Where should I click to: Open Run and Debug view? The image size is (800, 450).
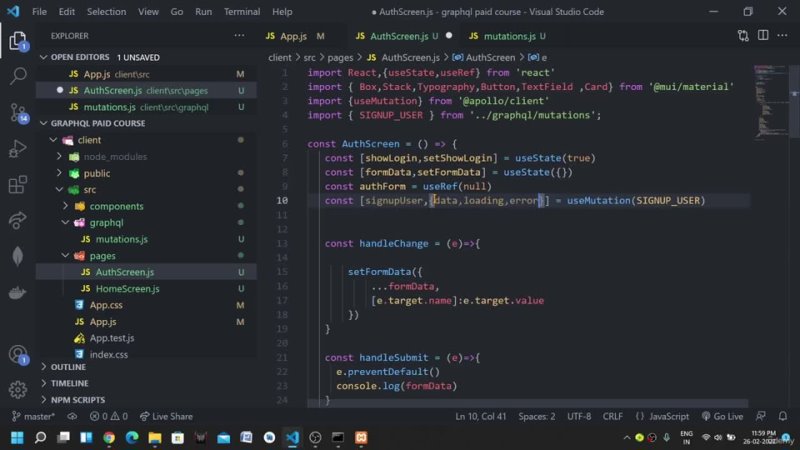point(18,148)
